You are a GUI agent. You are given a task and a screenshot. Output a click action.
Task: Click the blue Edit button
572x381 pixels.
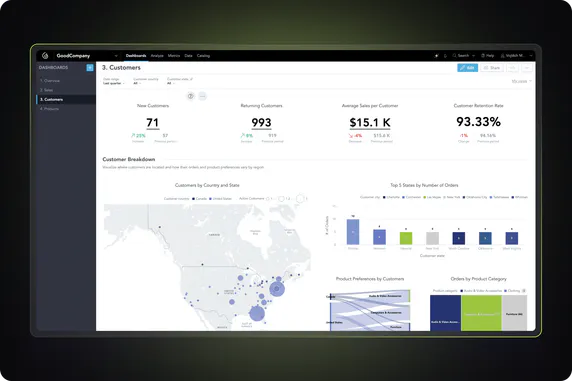(x=467, y=68)
